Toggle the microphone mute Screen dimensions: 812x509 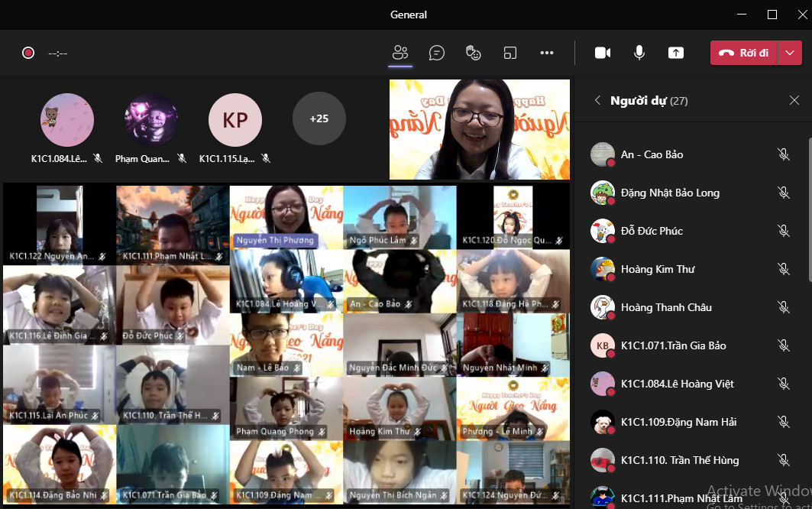coord(639,53)
